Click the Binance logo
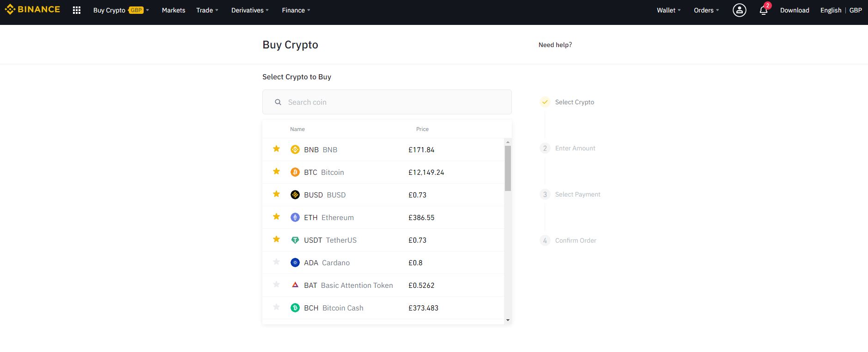 click(32, 10)
